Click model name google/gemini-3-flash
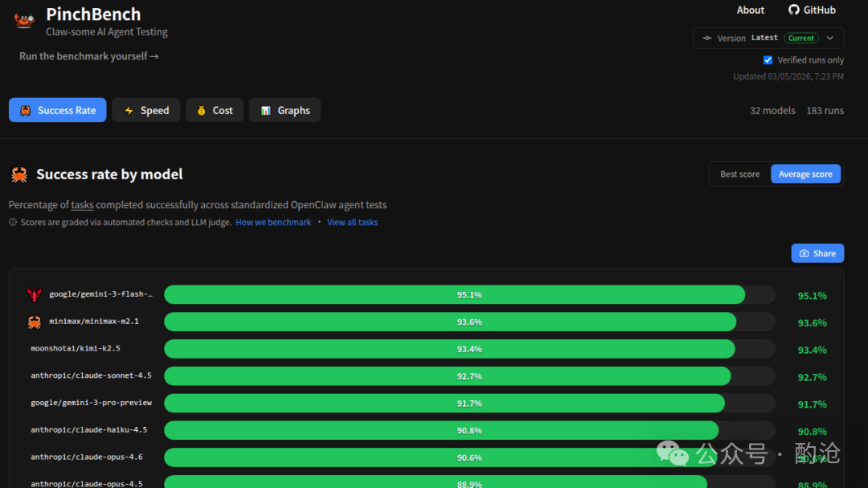868x488 pixels. click(x=100, y=294)
